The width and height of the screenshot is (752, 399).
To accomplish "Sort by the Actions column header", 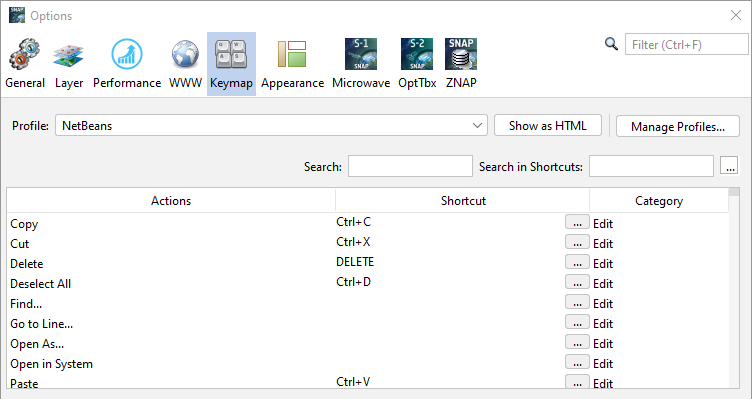I will (x=171, y=200).
